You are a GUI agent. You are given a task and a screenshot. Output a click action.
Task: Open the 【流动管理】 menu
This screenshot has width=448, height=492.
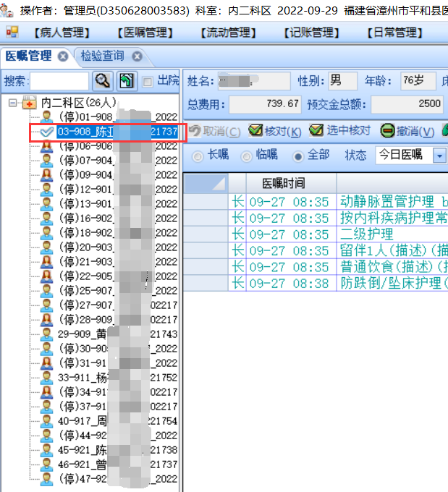point(228,33)
